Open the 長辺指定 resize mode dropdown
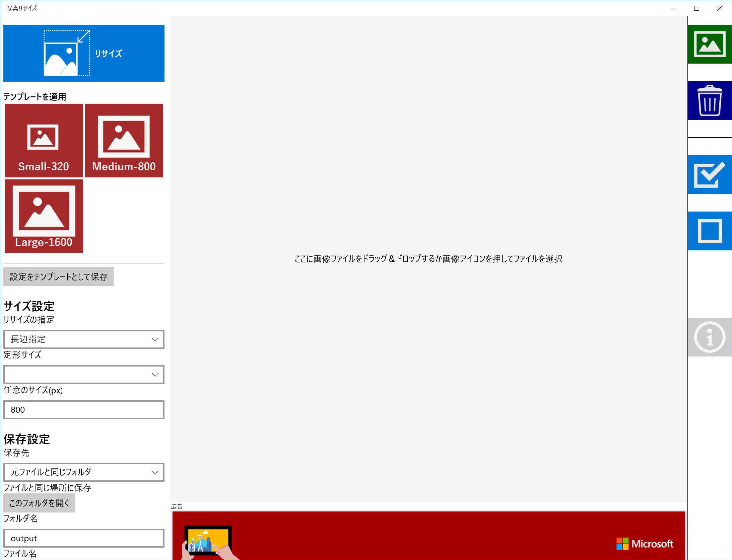Image resolution: width=732 pixels, height=560 pixels. coord(84,339)
